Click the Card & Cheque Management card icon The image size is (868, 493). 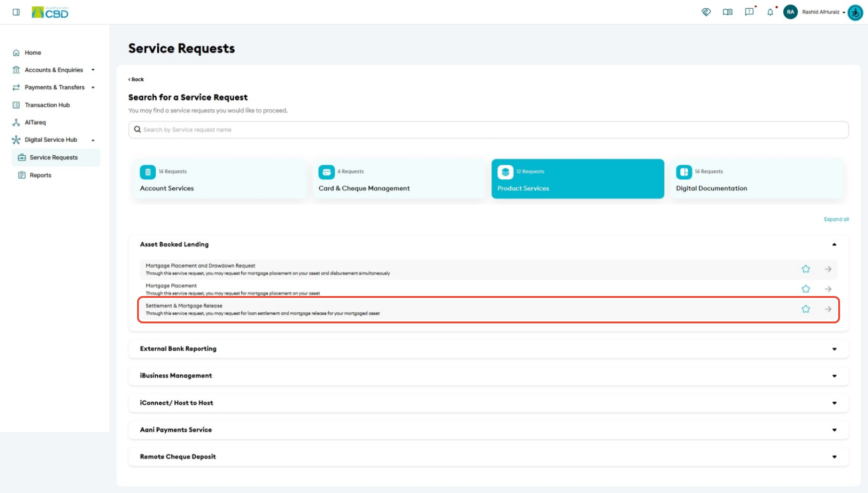[327, 172]
